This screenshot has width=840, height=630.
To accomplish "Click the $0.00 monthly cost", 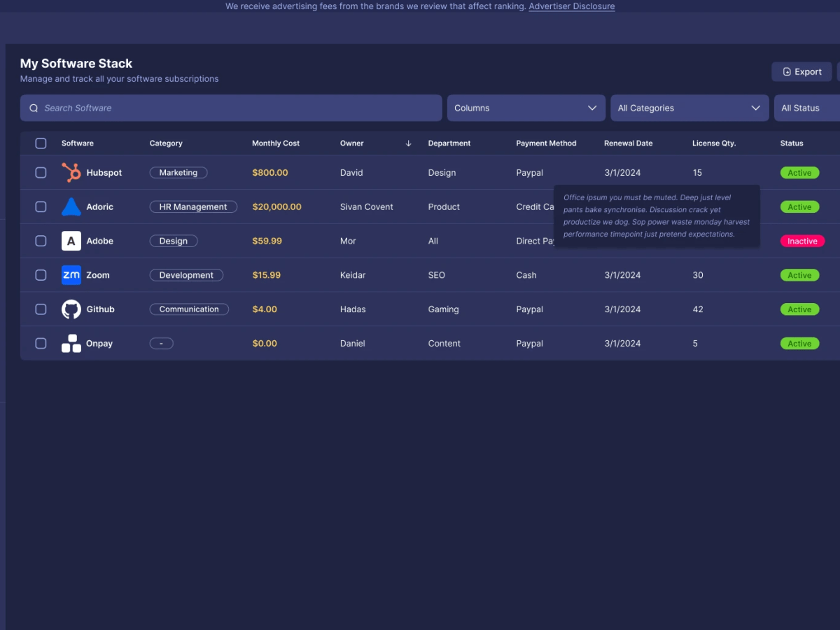I will pos(265,344).
